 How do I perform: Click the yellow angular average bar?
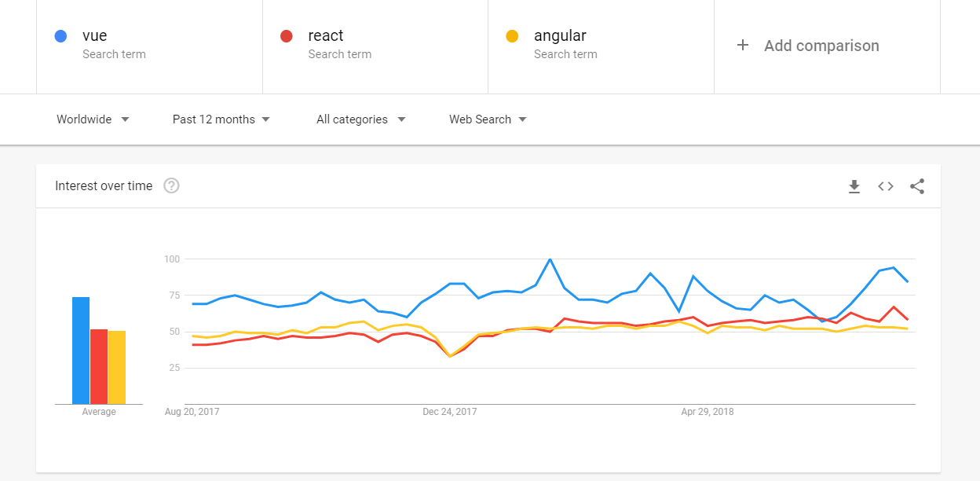pos(117,368)
